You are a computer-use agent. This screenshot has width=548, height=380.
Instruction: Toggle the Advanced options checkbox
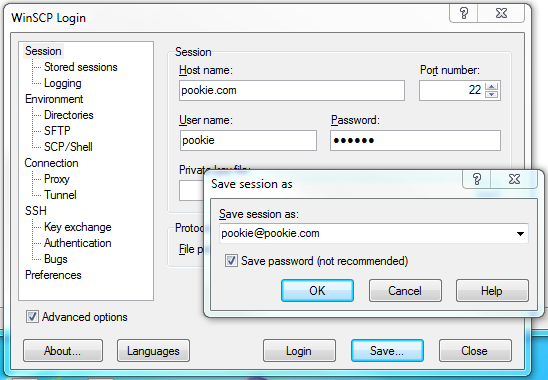click(x=33, y=317)
